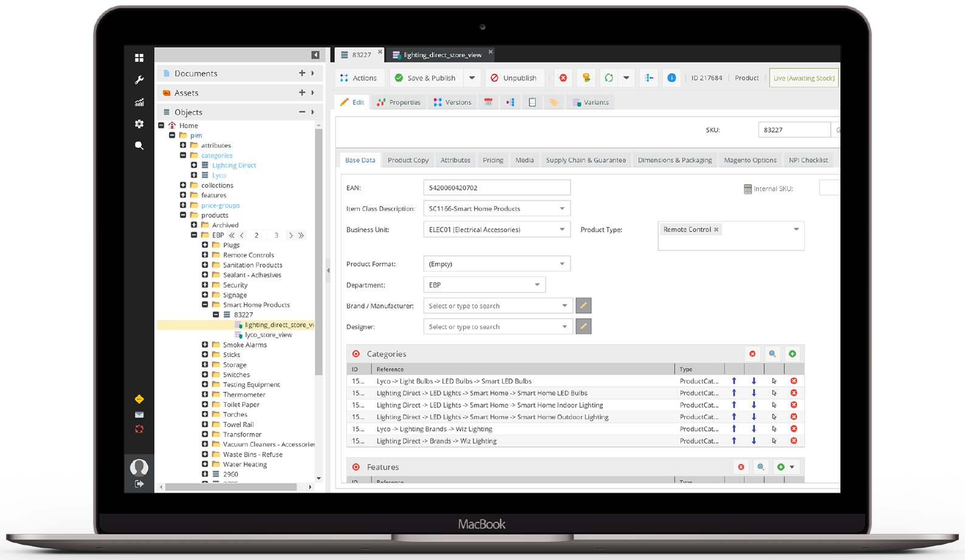The image size is (965, 560).
Task: Click the logout icon below the avatar
Action: (139, 483)
